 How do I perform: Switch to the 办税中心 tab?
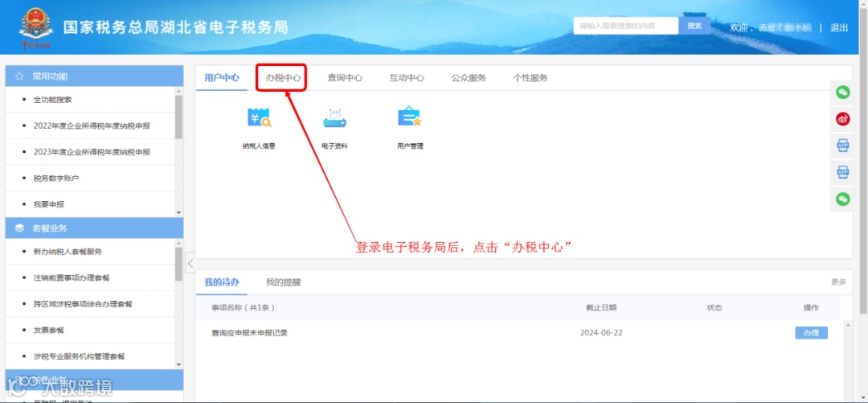click(x=284, y=78)
